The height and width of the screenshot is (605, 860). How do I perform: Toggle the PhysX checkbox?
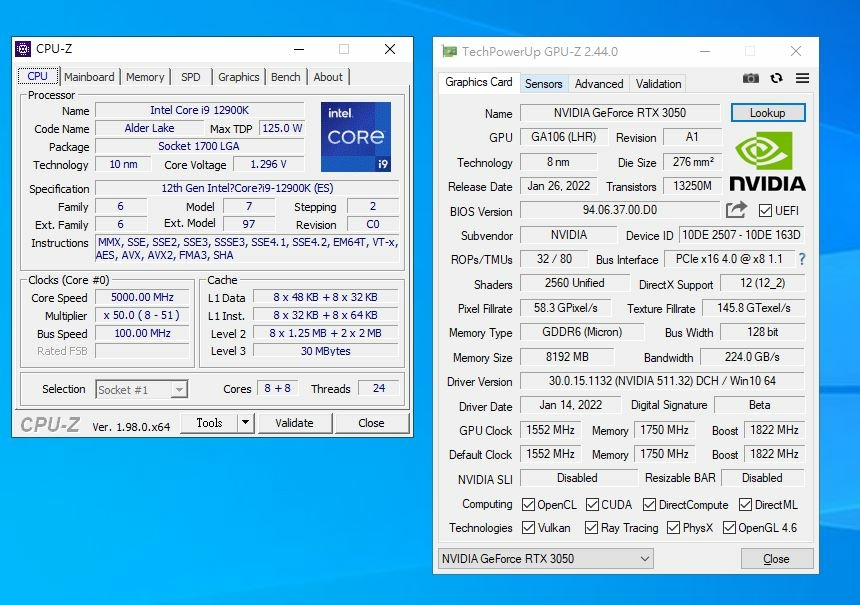pos(674,528)
